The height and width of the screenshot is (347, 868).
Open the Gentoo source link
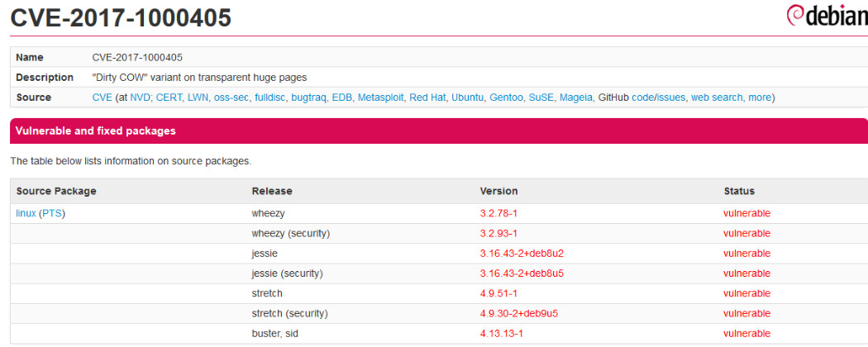point(506,97)
